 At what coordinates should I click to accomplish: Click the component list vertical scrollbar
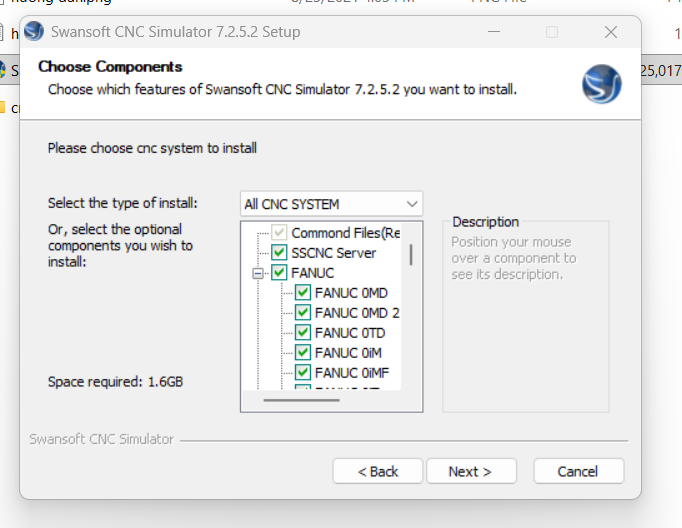pos(411,254)
